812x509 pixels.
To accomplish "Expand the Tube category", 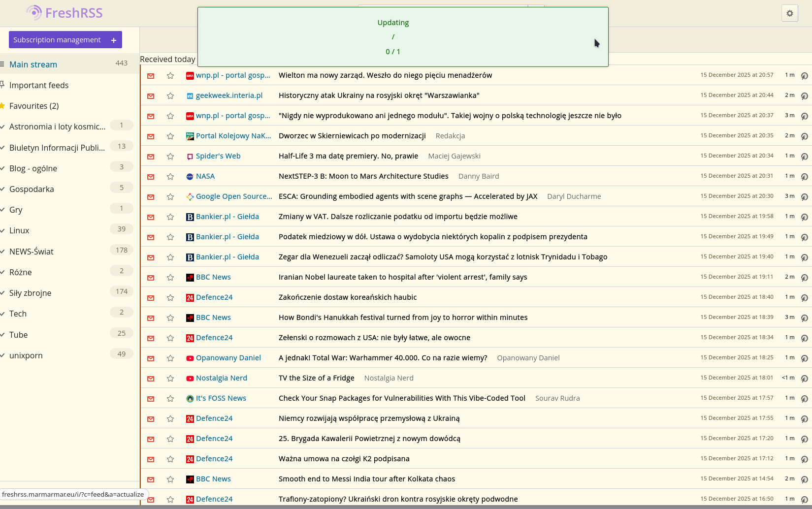I will (x=2, y=335).
